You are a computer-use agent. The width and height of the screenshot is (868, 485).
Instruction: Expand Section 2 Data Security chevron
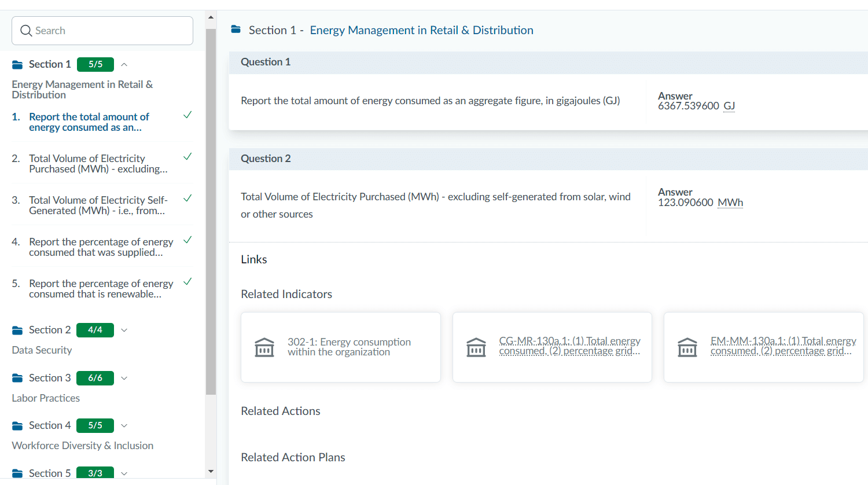(124, 330)
